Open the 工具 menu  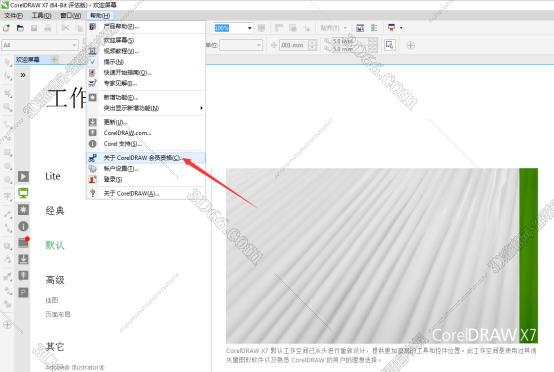pos(41,16)
